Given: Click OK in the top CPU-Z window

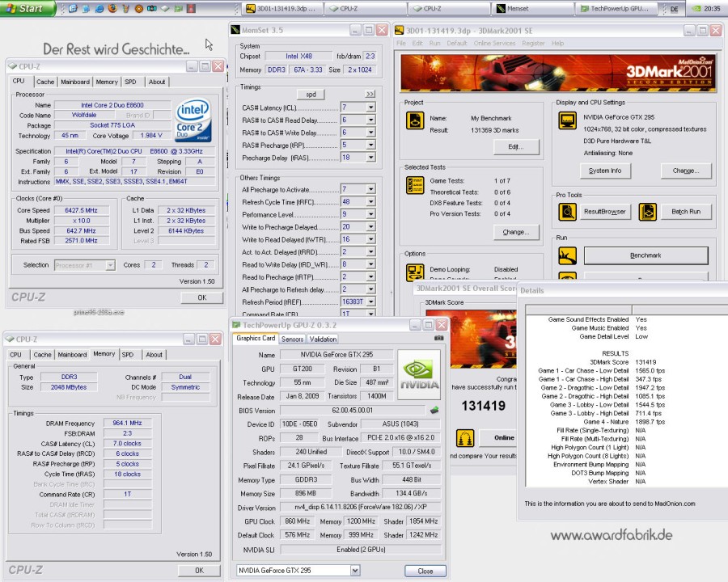Looking at the screenshot, I should pos(202,297).
